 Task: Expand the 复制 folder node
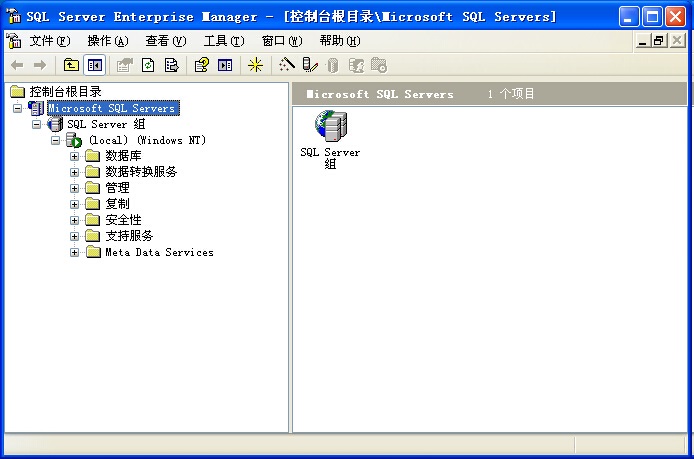coord(74,204)
